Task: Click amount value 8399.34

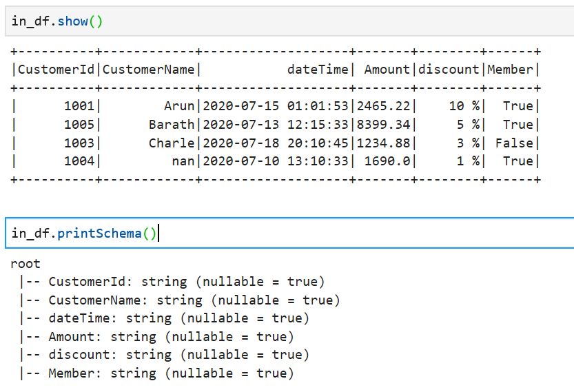Action: (x=383, y=125)
